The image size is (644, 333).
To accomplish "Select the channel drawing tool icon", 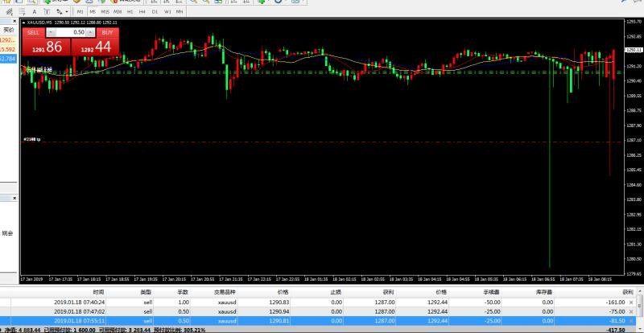I will pyautogui.click(x=9, y=12).
